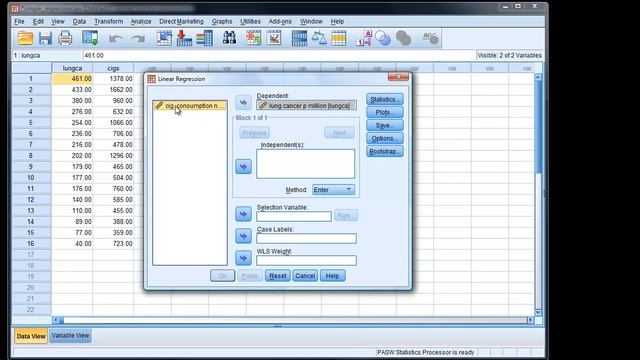Click the Go to case toolbar icon
This screenshot has height=360, width=640.
[x=164, y=38]
